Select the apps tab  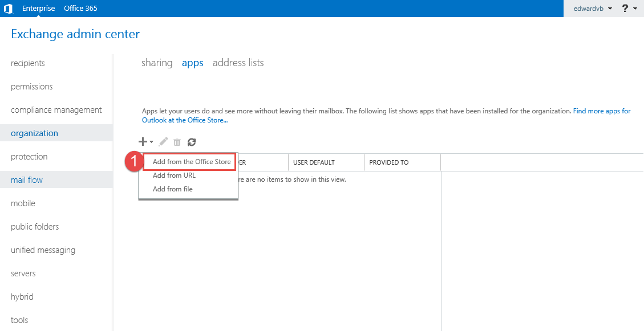tap(193, 63)
